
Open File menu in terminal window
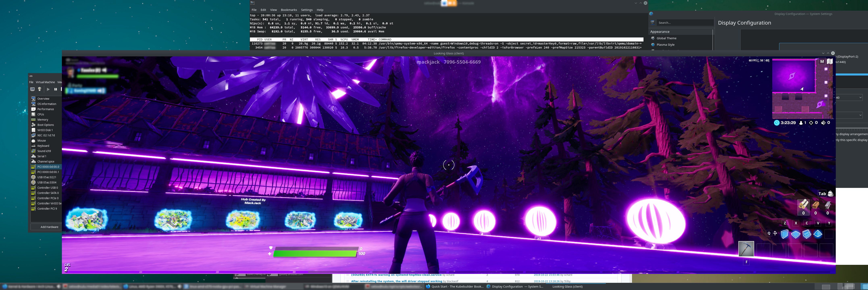(x=254, y=10)
